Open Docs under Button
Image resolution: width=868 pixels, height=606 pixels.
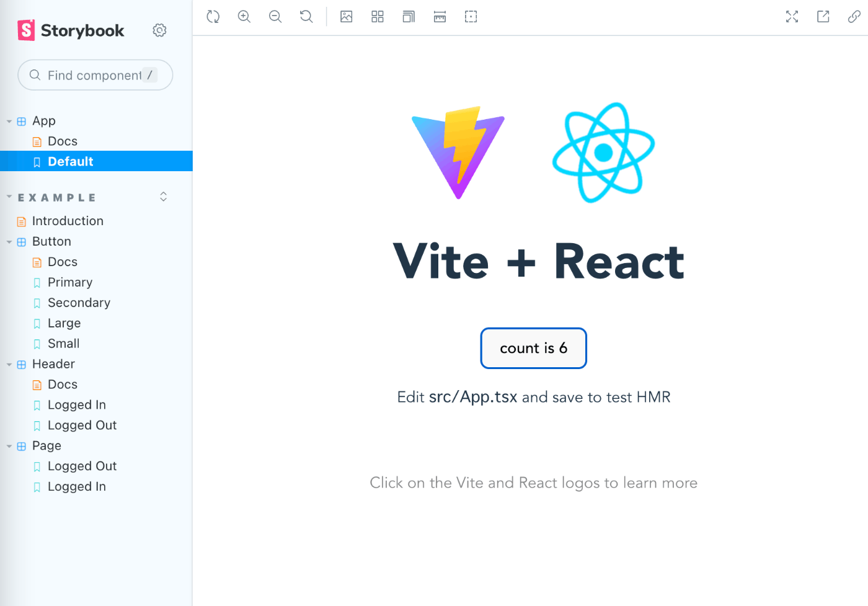point(63,262)
